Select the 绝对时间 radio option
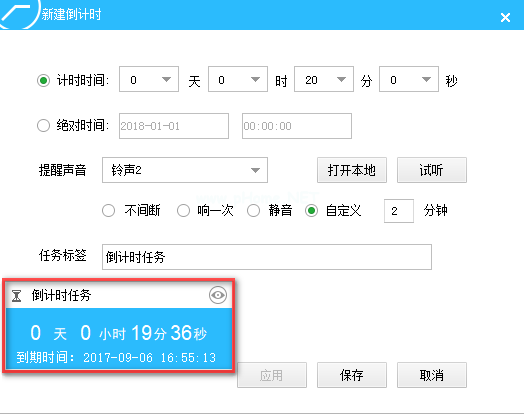 click(43, 126)
